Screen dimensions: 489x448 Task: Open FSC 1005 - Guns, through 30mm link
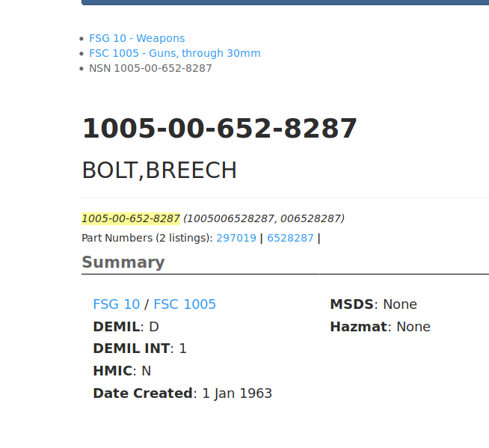tap(174, 53)
